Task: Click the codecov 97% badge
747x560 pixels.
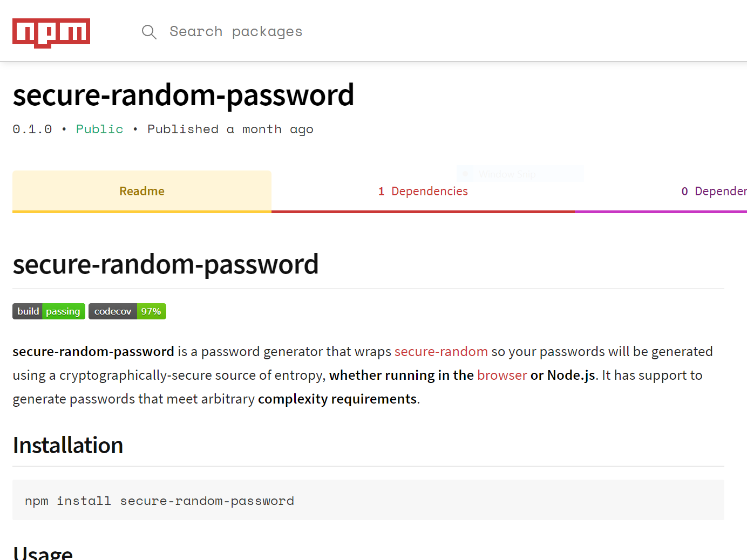Action: (127, 311)
